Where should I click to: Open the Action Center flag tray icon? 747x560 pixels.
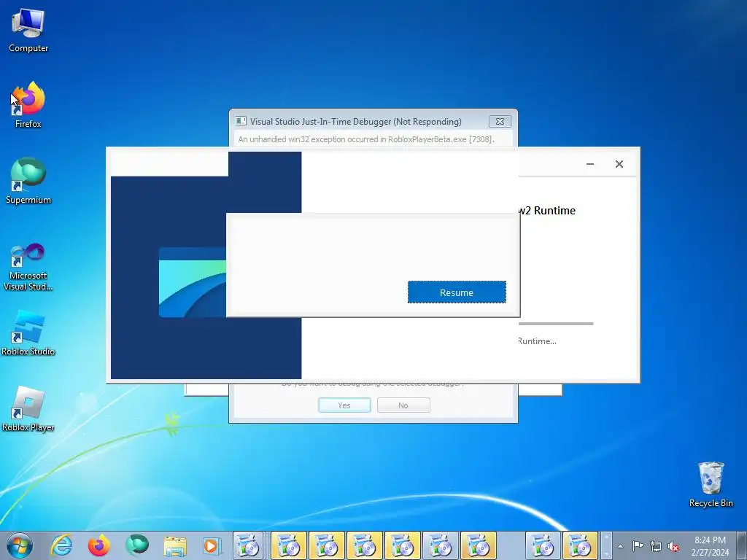tap(638, 545)
